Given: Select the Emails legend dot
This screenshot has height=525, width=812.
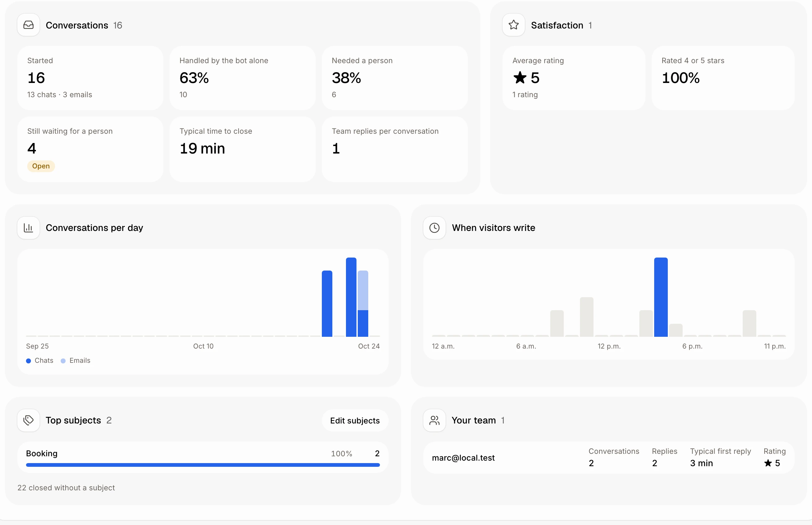Looking at the screenshot, I should click(x=63, y=361).
